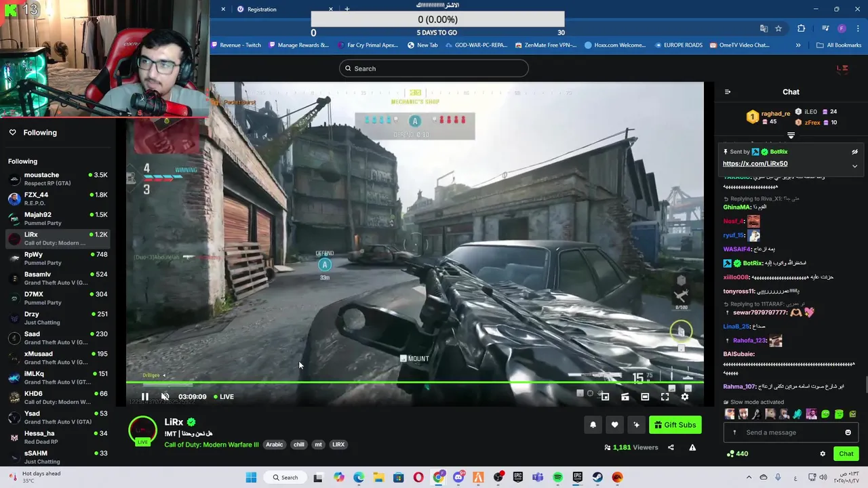Open the chat identity pin icon
This screenshot has width=868, height=488.
click(734, 432)
